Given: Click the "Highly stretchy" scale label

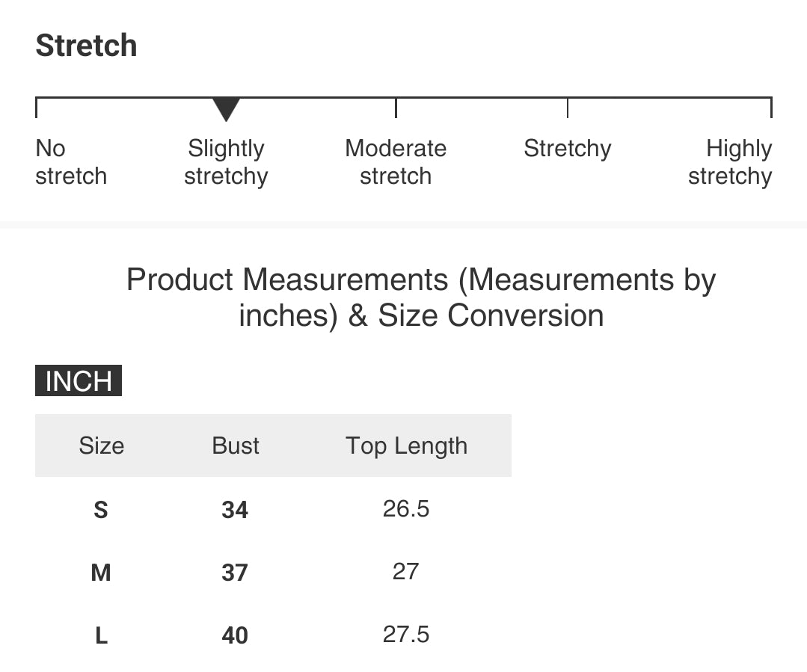Looking at the screenshot, I should click(x=730, y=162).
